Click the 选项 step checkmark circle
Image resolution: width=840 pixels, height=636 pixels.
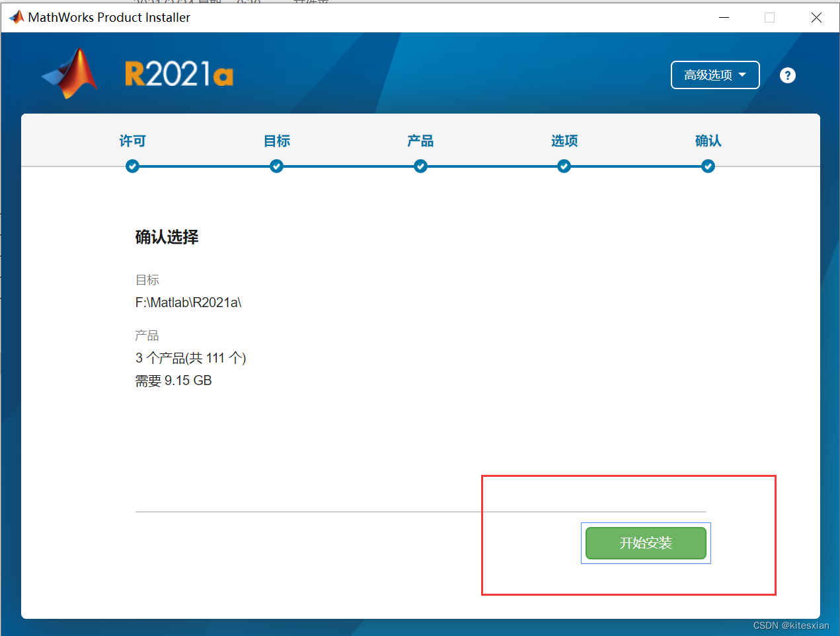click(564, 166)
